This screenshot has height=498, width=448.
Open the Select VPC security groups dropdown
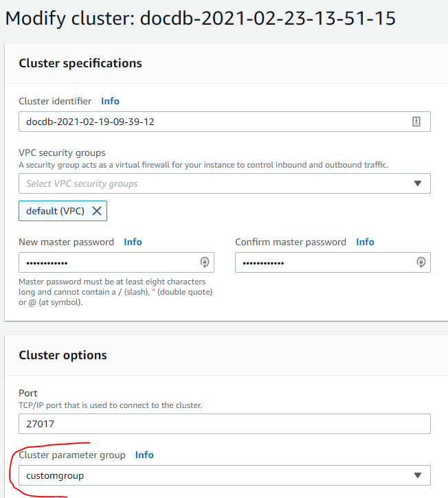point(225,183)
